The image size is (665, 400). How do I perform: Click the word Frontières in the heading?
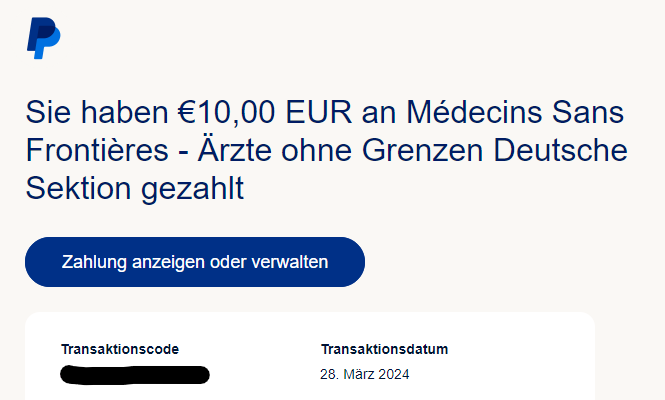pos(95,150)
